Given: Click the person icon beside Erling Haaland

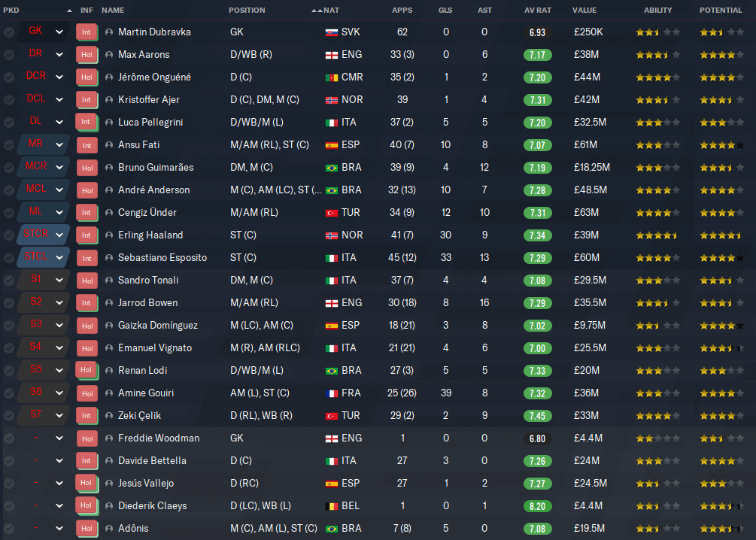Looking at the screenshot, I should 109,235.
